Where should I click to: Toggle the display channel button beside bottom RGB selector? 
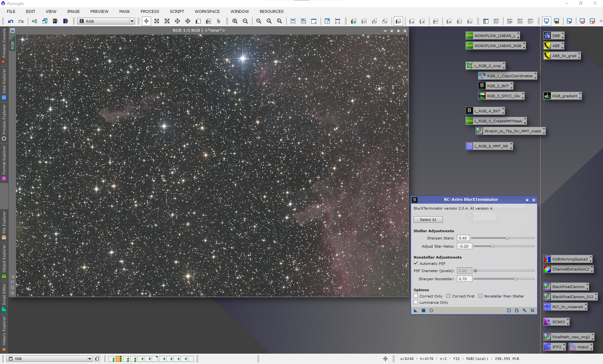pos(97,359)
